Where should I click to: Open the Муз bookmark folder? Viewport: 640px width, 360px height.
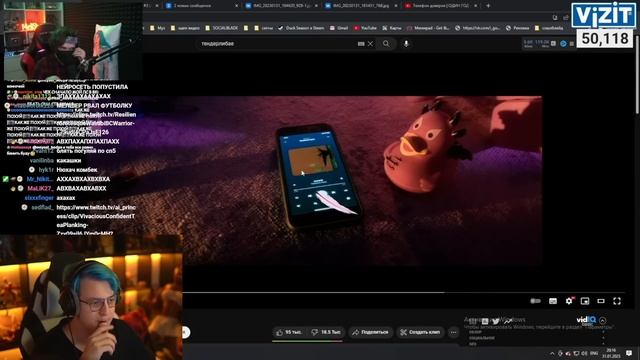coord(158,28)
